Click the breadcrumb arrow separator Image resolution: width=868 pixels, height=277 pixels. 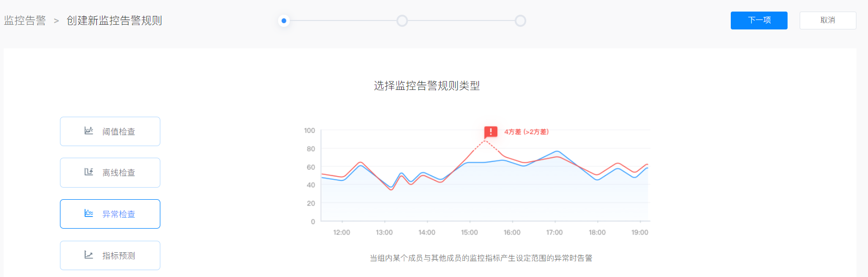point(56,21)
